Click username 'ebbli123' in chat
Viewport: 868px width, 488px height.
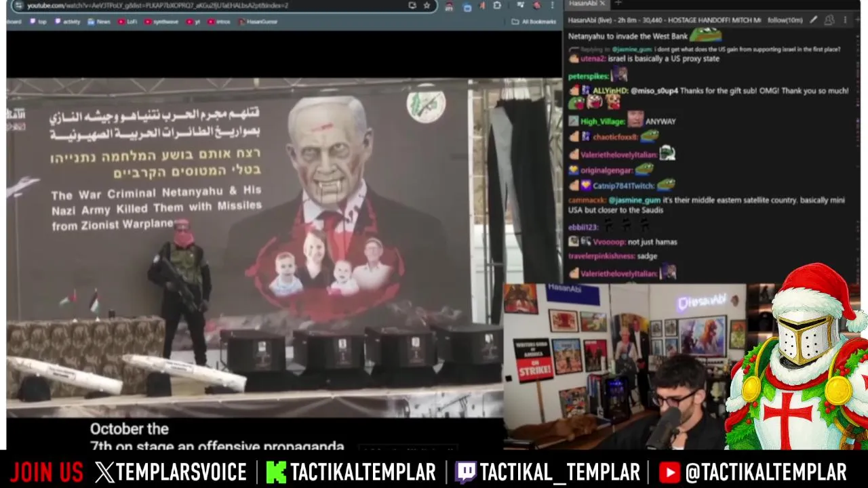pos(583,227)
